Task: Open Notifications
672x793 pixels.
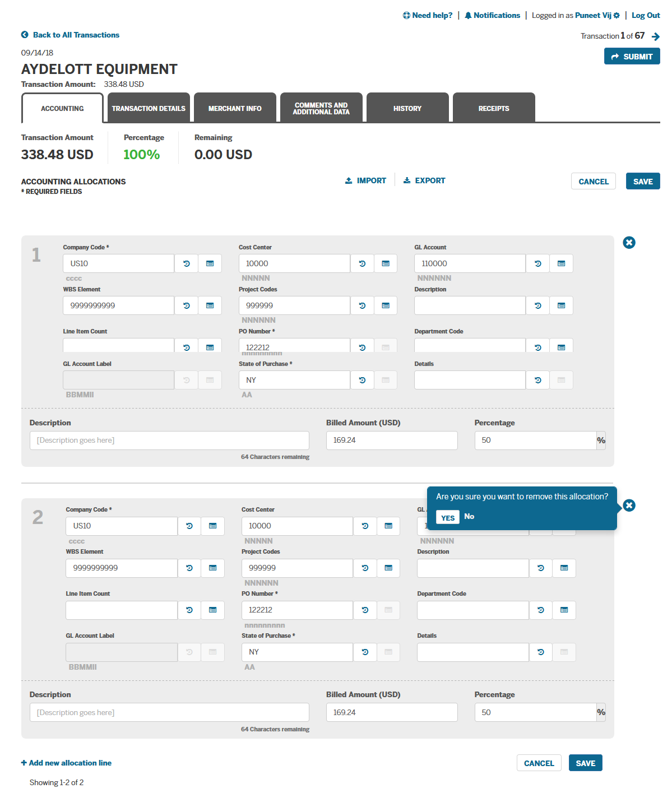Action: pos(492,15)
